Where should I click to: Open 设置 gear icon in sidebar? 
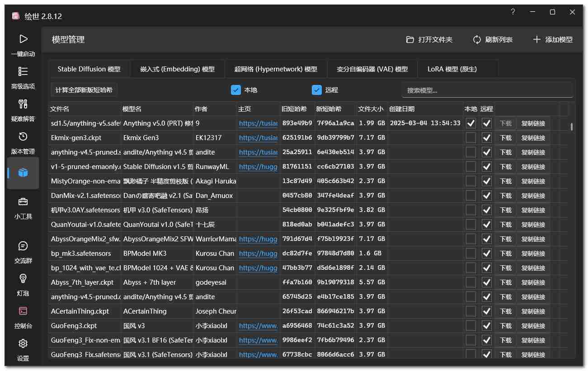point(23,344)
